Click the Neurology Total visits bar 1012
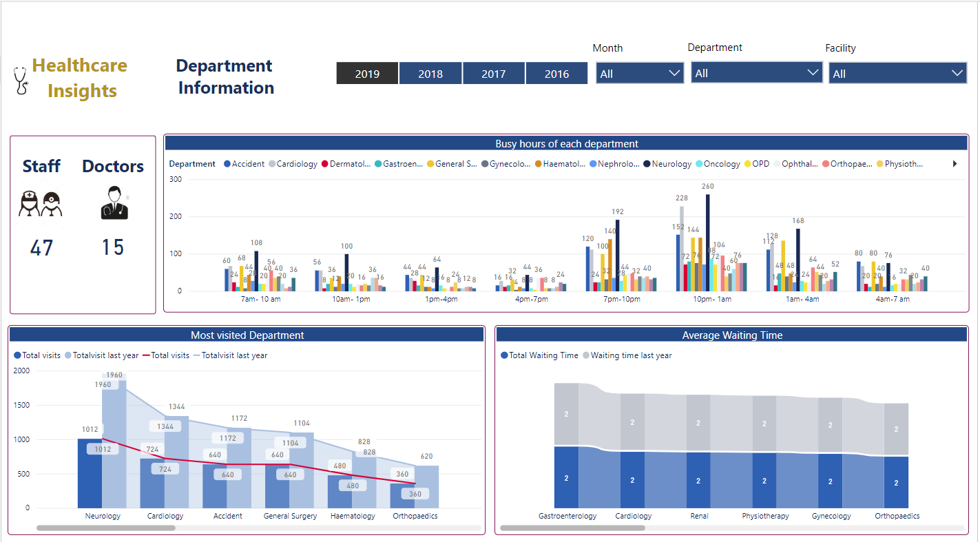980x542 pixels. 90,473
